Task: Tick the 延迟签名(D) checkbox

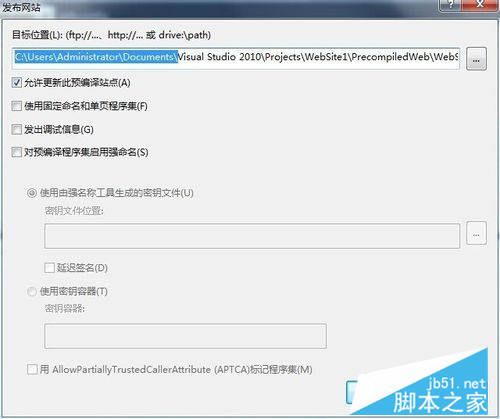Action: pos(49,268)
